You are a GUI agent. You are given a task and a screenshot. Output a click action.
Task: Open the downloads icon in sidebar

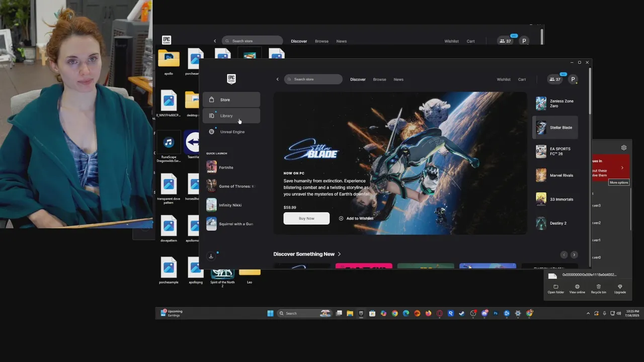point(211,256)
